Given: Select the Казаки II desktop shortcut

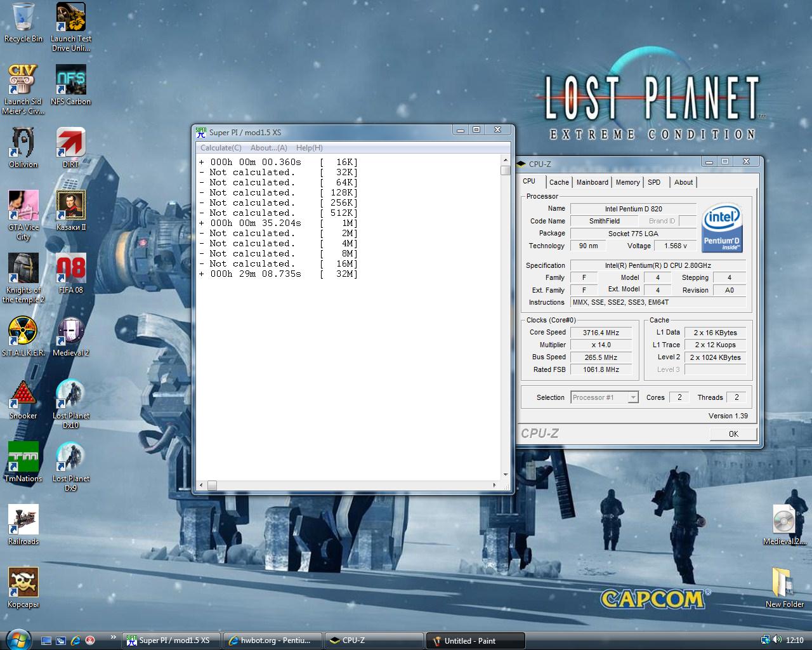Looking at the screenshot, I should pyautogui.click(x=71, y=211).
